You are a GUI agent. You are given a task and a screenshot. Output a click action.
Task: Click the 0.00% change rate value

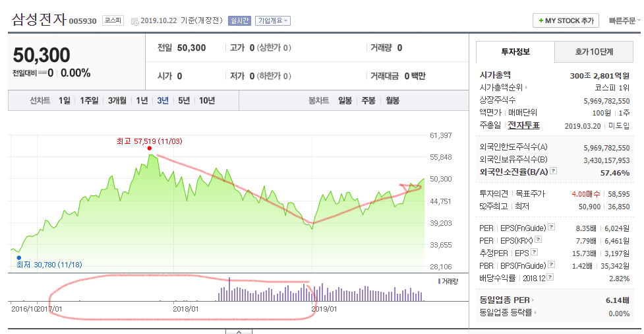(x=76, y=73)
